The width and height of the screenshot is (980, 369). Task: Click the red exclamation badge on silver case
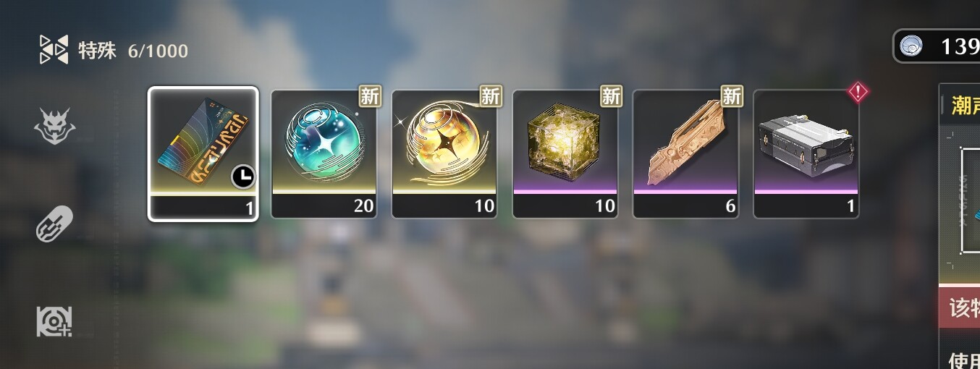click(858, 93)
